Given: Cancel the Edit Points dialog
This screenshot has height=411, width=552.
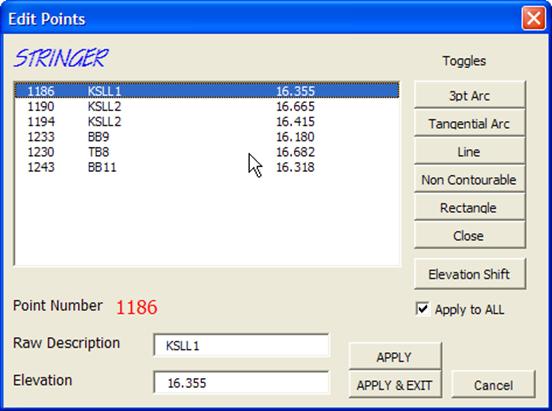Looking at the screenshot, I should [x=493, y=385].
